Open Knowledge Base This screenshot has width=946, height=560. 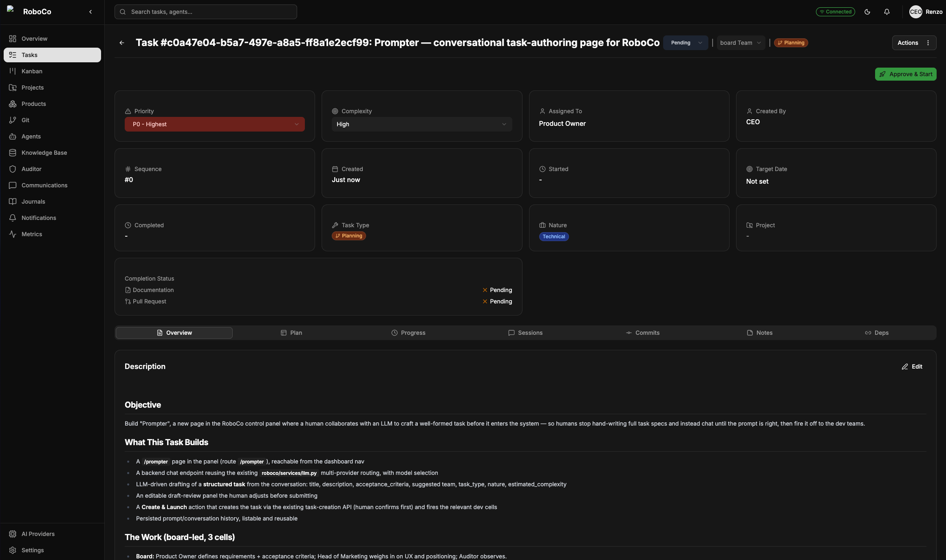[52, 153]
